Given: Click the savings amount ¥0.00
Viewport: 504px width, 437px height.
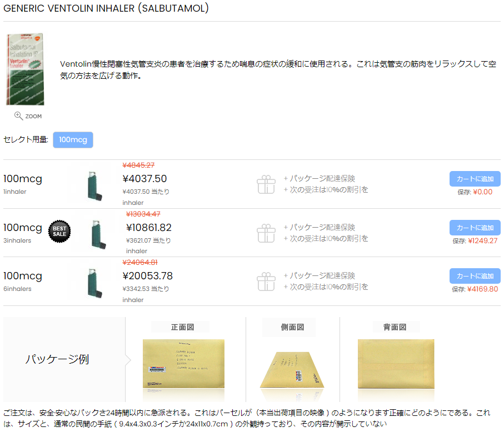Looking at the screenshot, I should point(483,192).
